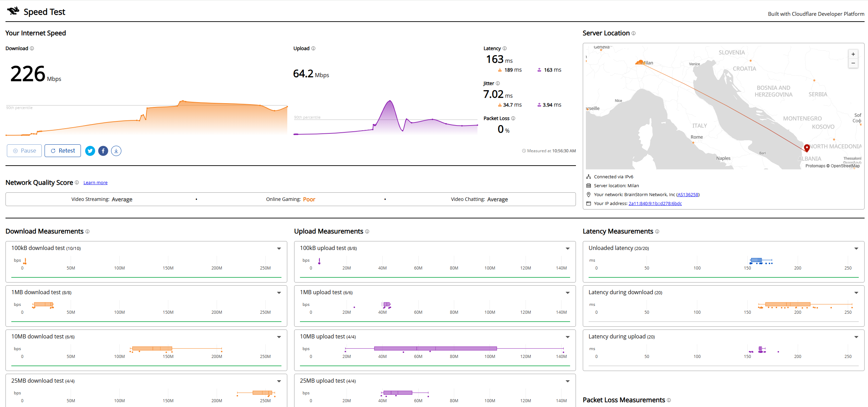Click the Latency Measurements info icon
This screenshot has height=407, width=868.
(657, 231)
